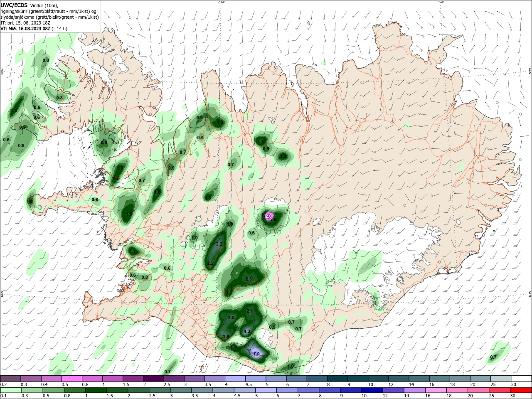The width and height of the screenshot is (532, 399).
Task: Click the palest green 0.1 swatch in bottom legend row
Action: (x=11, y=390)
